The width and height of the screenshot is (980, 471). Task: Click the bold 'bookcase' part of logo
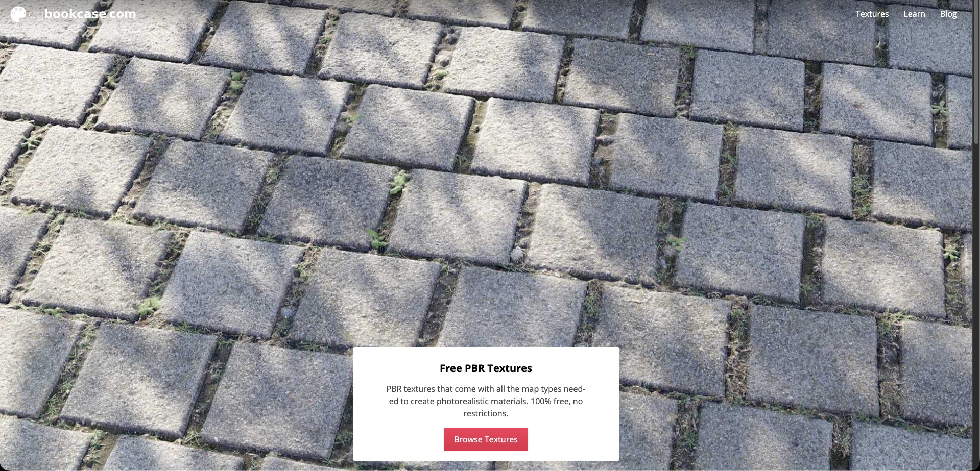coord(75,14)
